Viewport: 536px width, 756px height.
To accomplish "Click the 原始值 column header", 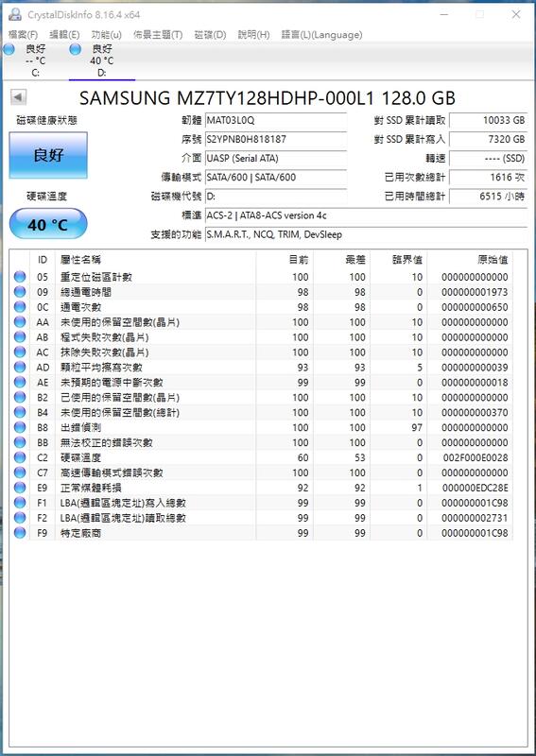I will [471, 260].
